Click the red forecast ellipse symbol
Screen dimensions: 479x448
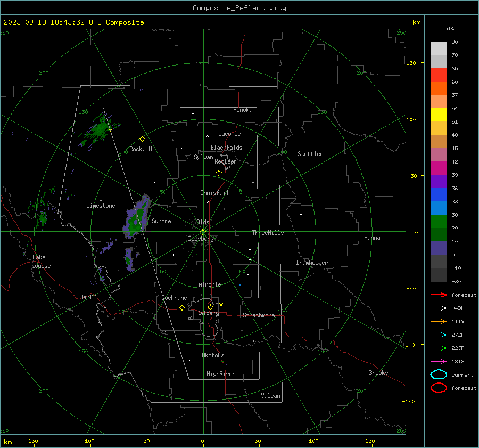point(439,388)
